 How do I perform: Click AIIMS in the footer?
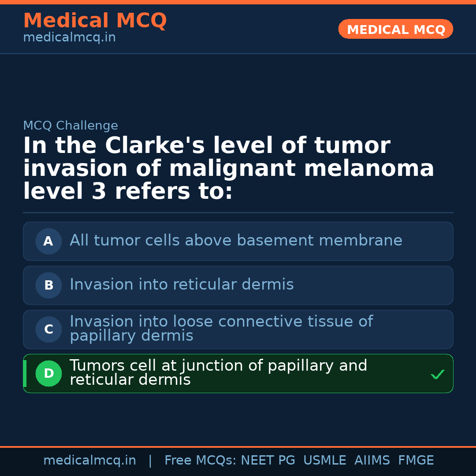click(x=372, y=461)
